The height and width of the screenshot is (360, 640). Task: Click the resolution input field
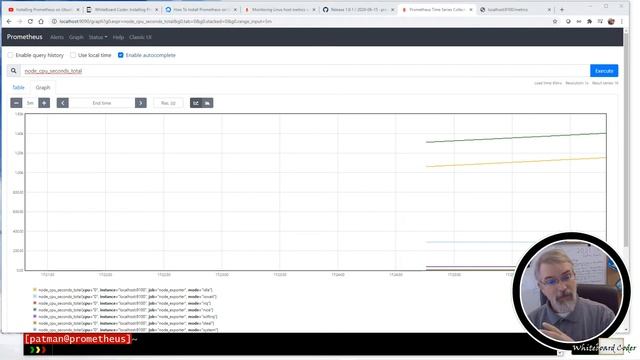pos(168,103)
